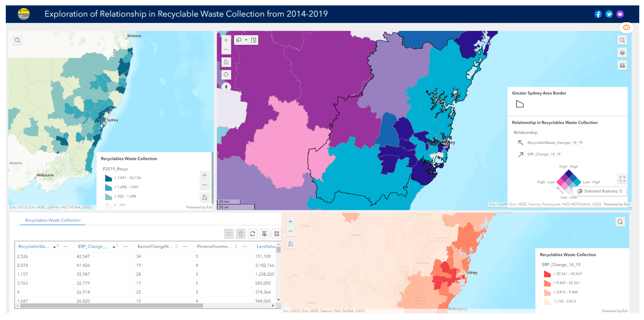Click the table horizontal scrollbar
The image size is (644, 320).
pyautogui.click(x=111, y=305)
